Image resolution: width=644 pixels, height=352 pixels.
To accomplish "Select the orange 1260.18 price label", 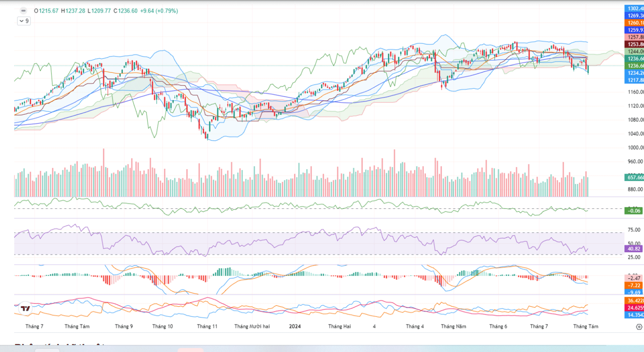I will 634,23.
